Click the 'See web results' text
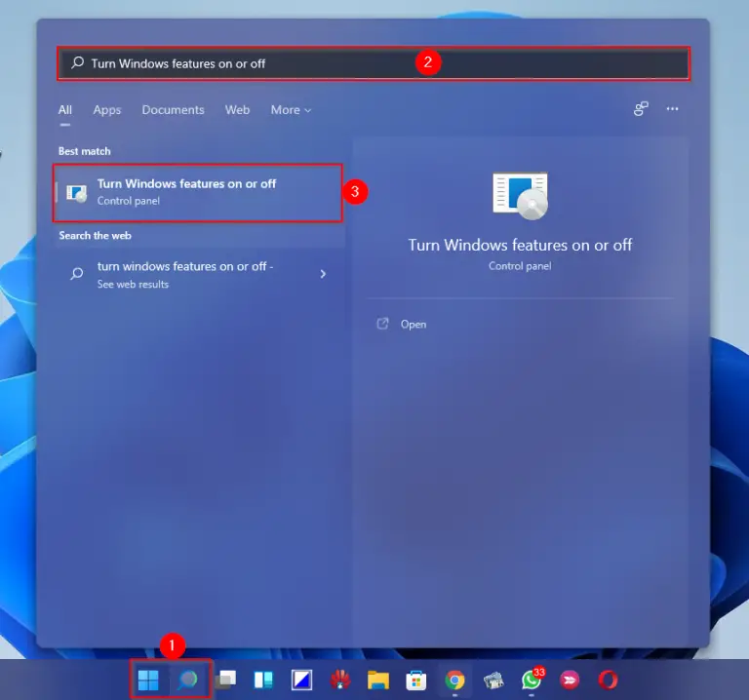 point(133,284)
